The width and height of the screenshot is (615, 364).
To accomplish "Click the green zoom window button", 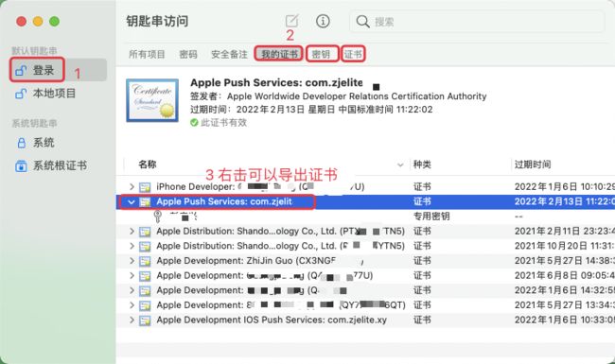I will (55, 21).
